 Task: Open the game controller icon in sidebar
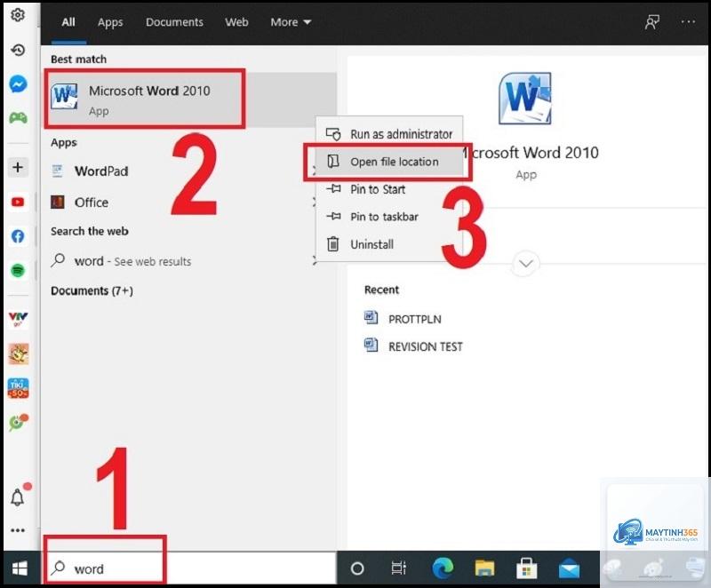(x=18, y=118)
